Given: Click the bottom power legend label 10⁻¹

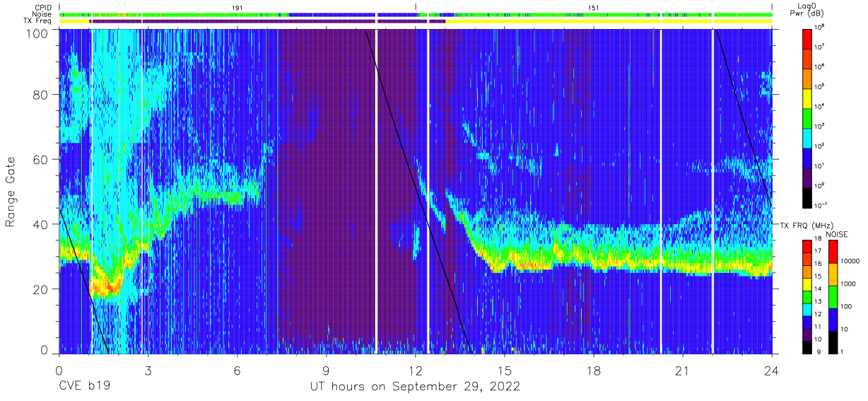Looking at the screenshot, I should pos(821,205).
